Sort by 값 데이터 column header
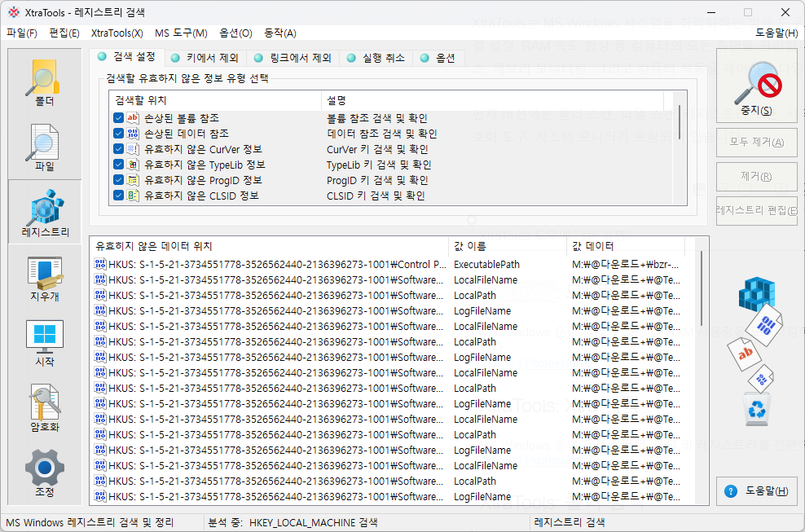805x532 pixels. 626,247
